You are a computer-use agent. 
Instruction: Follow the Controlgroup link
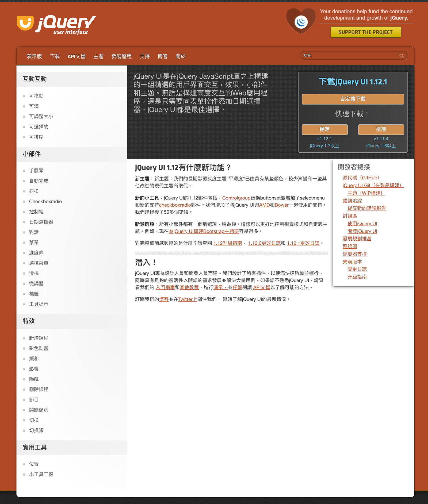236,198
